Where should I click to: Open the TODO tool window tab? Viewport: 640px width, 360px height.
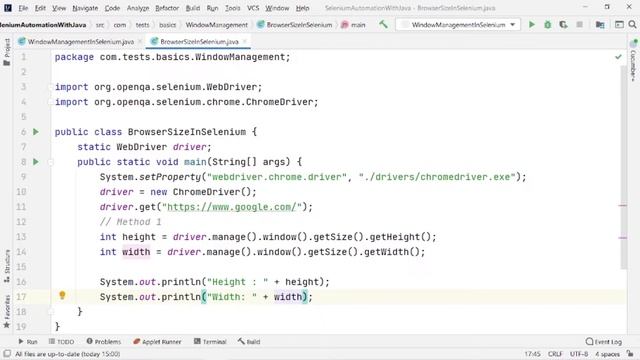tap(61, 342)
